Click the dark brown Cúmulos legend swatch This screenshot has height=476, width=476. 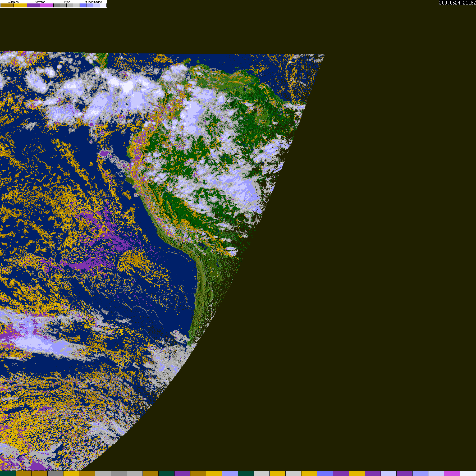[7, 6]
